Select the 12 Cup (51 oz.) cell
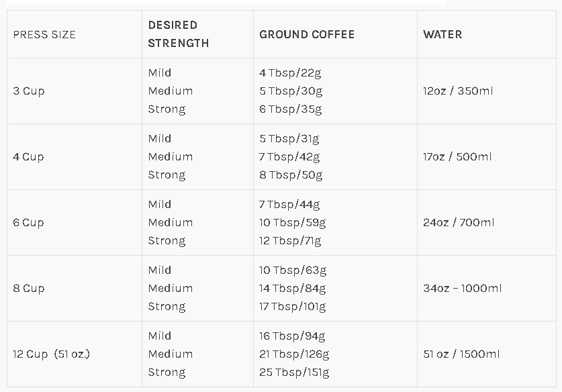Image resolution: width=562 pixels, height=392 pixels. point(51,354)
